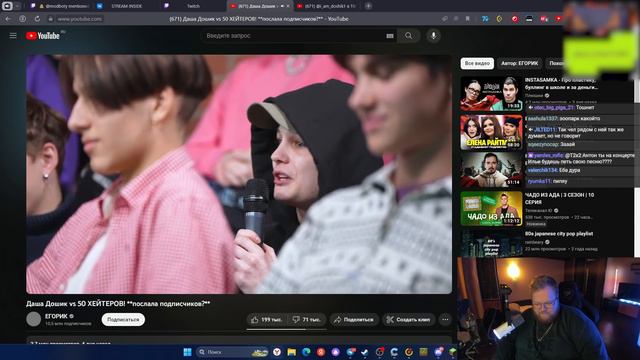Screen dimensions: 640x360
Task: Open Telegram icon in taskbar
Action: (351, 352)
